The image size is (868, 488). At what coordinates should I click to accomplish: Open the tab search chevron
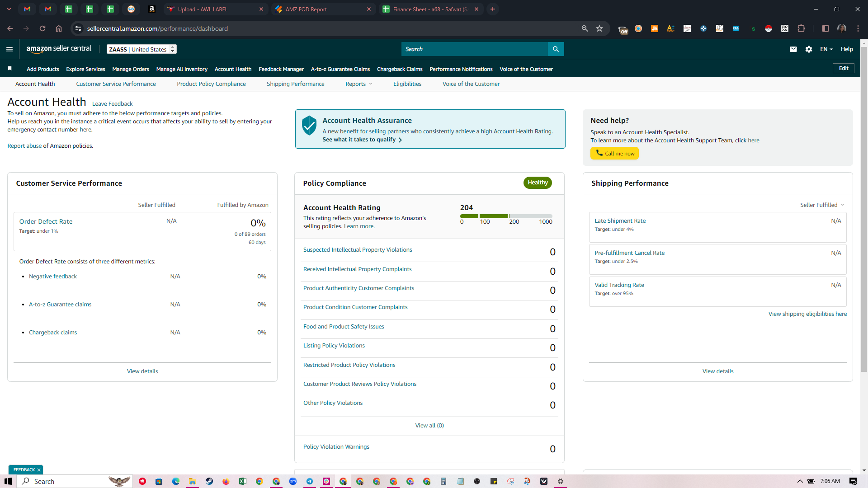click(10, 9)
